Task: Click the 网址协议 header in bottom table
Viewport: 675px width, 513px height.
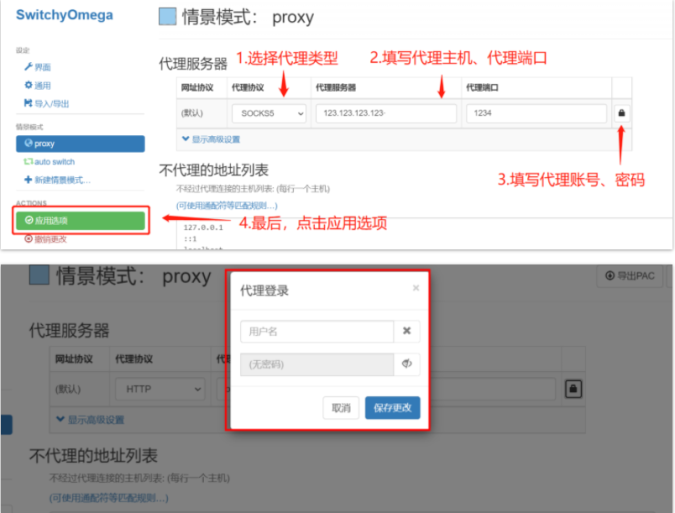Action: (74, 359)
